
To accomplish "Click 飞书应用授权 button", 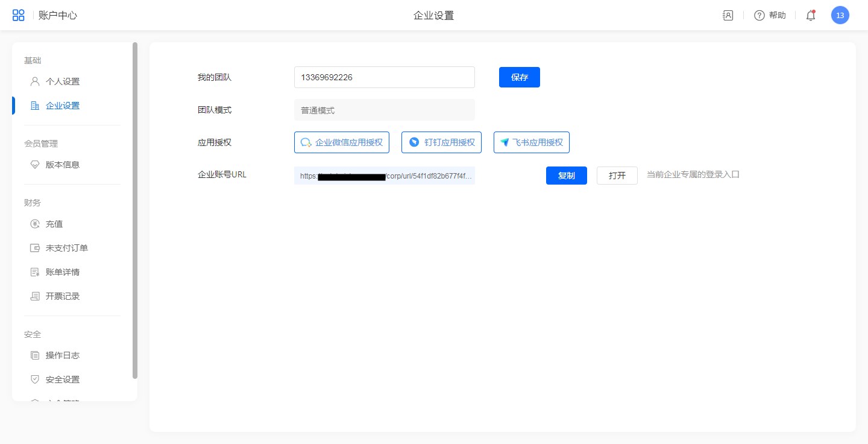I will 531,142.
